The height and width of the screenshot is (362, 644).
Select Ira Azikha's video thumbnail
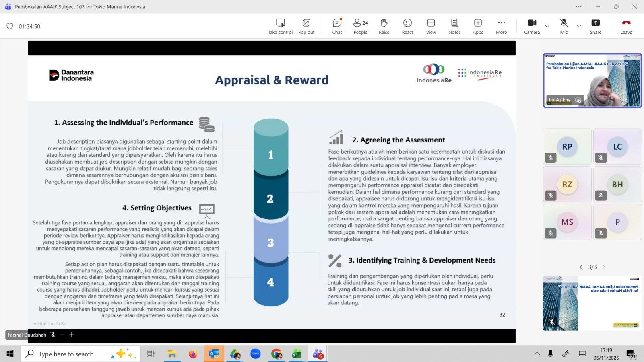coord(592,80)
